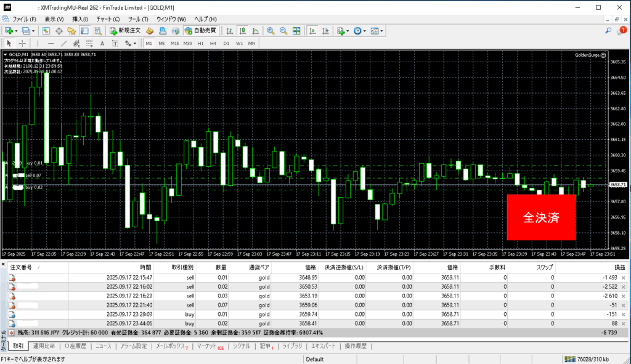Image resolution: width=631 pixels, height=364 pixels.
Task: Zoom out on the chart
Action: tap(283, 31)
